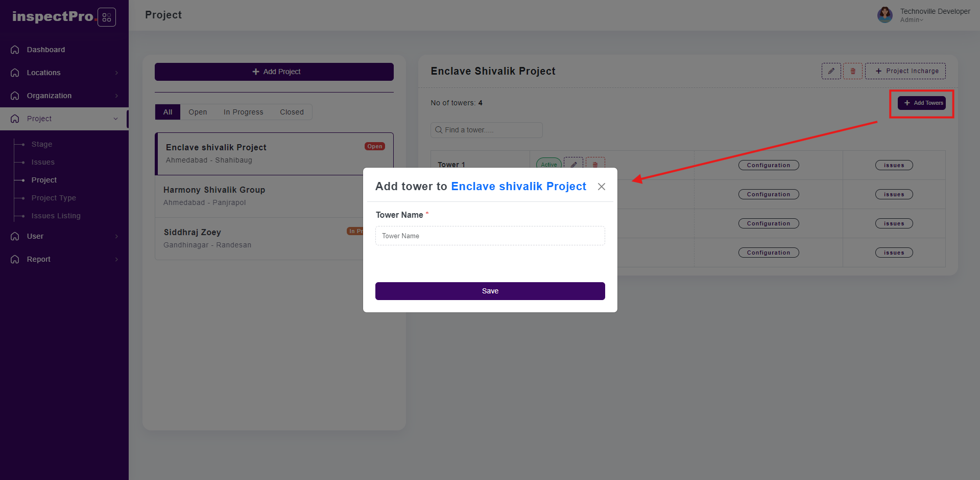Click the Add Project button

pyautogui.click(x=274, y=72)
